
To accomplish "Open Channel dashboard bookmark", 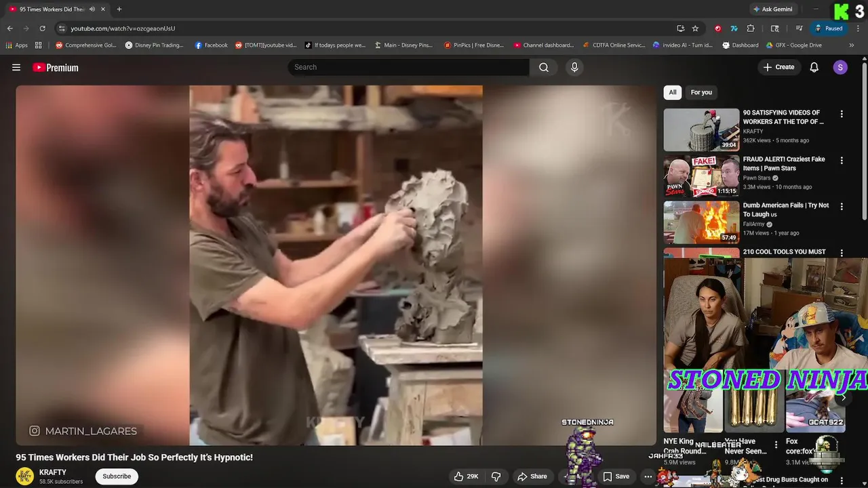I will [x=544, y=45].
